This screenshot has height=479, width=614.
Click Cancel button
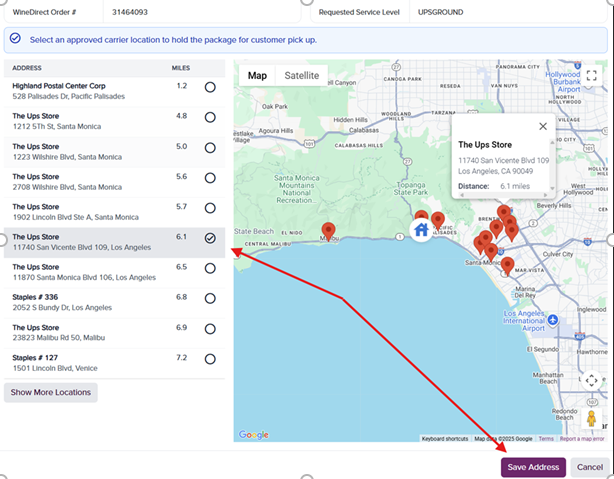coord(590,467)
